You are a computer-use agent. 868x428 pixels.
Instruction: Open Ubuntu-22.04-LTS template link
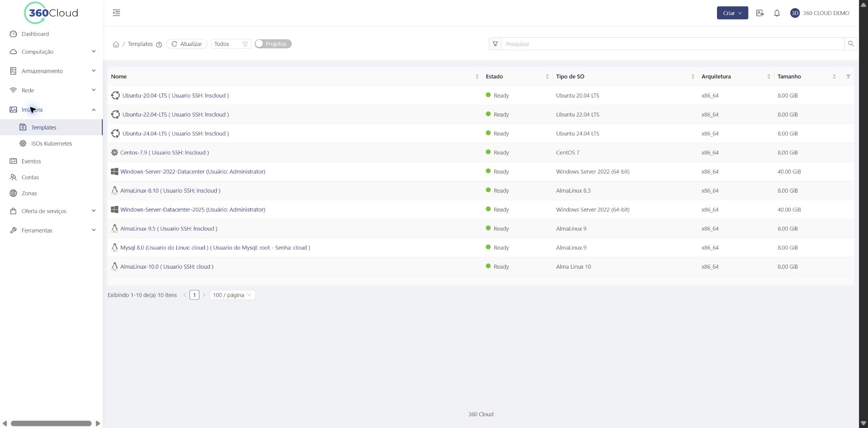pyautogui.click(x=175, y=115)
